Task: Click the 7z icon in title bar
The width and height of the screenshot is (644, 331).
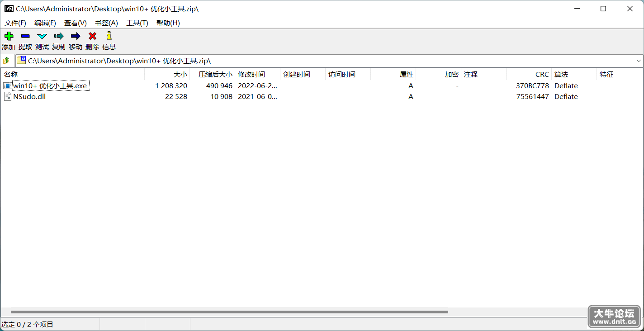Action: (9, 9)
